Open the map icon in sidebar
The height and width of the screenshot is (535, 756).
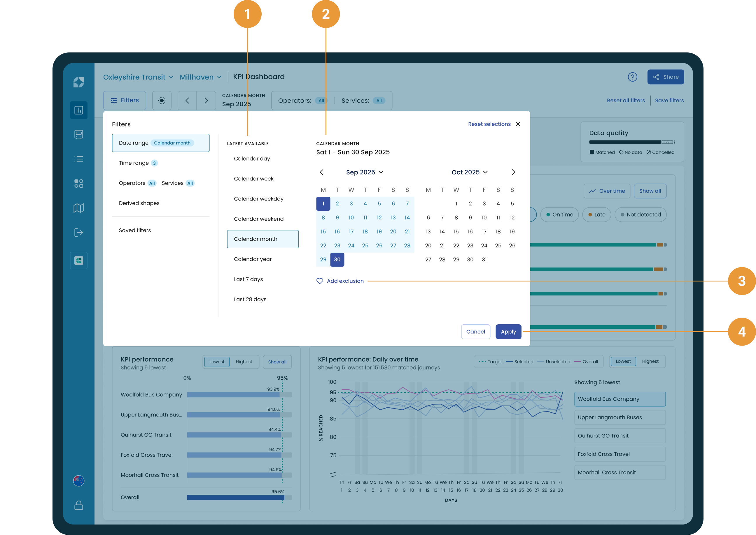pos(78,208)
